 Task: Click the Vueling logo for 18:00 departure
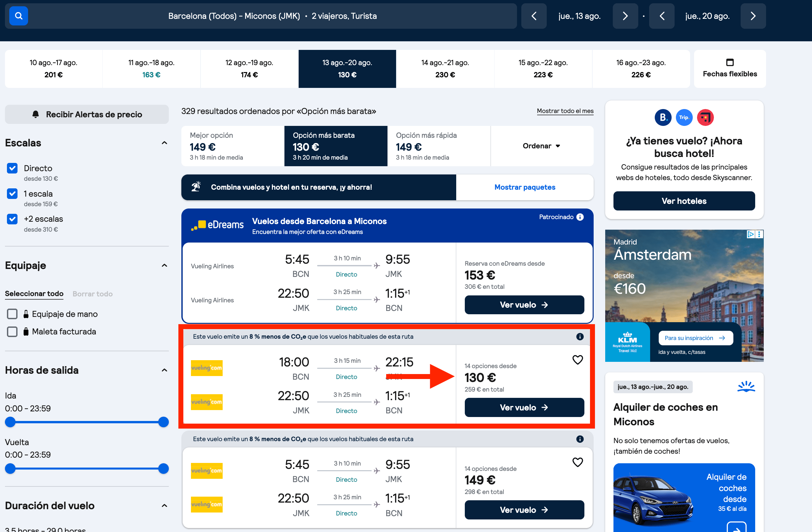207,368
